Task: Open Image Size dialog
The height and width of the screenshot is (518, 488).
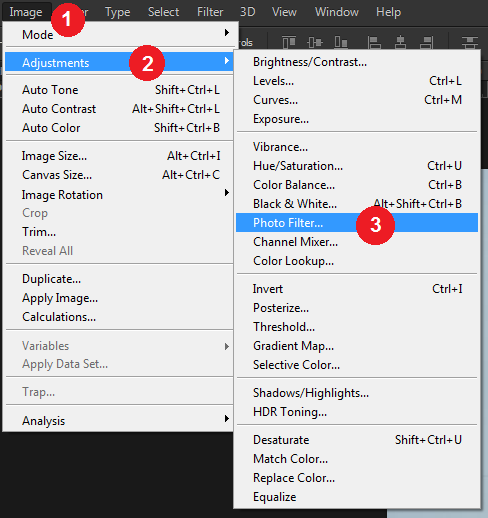Action: tap(119, 156)
